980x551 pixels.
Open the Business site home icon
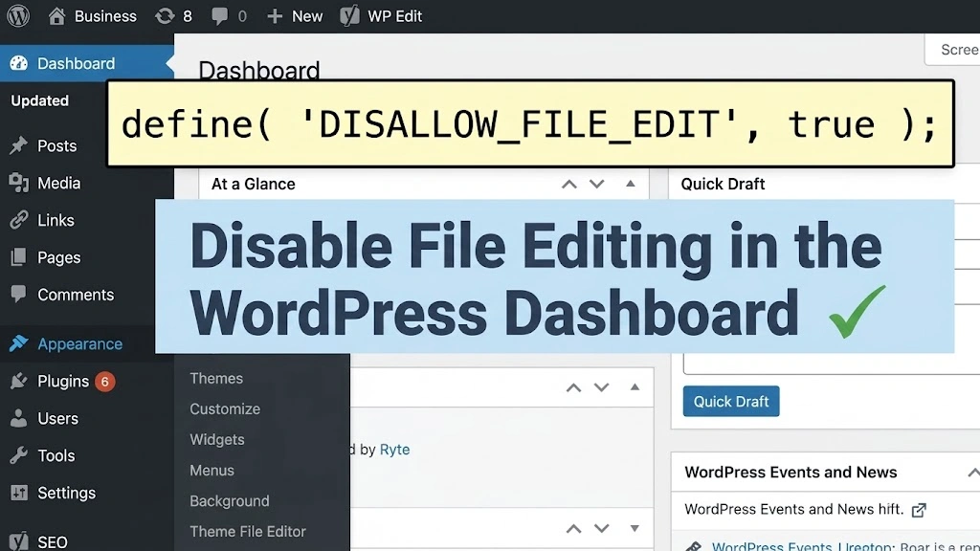pyautogui.click(x=56, y=15)
